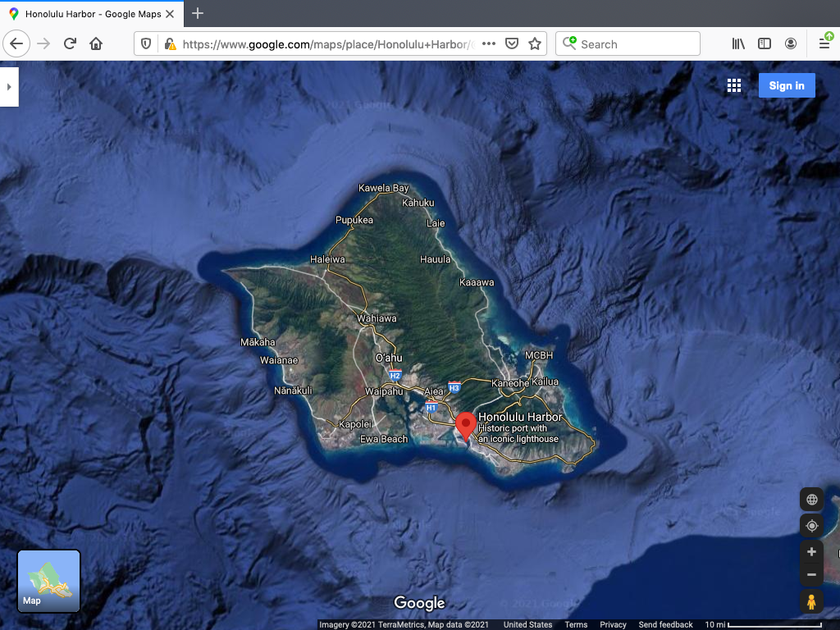Show your current location

click(811, 526)
